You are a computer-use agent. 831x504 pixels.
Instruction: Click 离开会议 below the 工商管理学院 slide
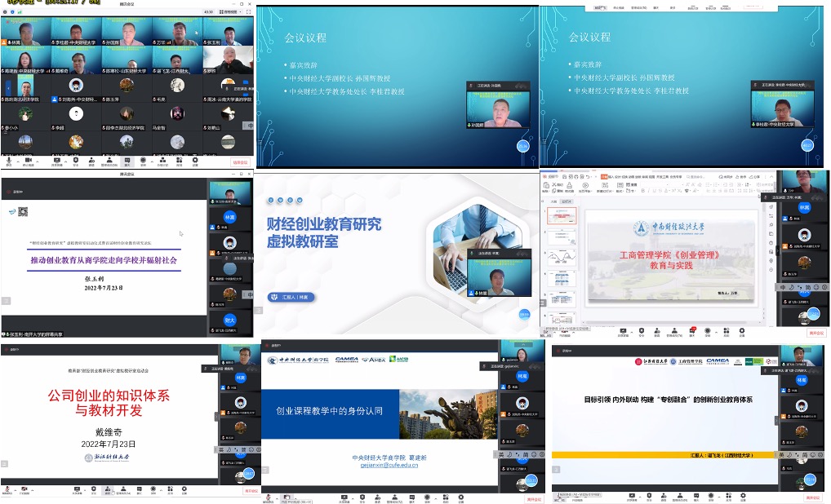(x=815, y=333)
